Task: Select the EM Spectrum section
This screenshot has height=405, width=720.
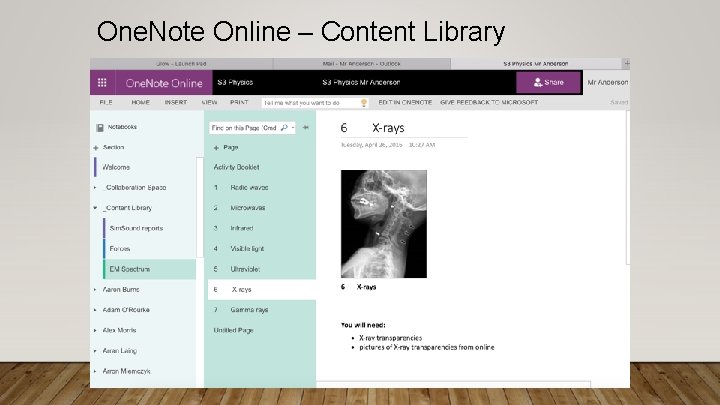Action: (x=150, y=269)
